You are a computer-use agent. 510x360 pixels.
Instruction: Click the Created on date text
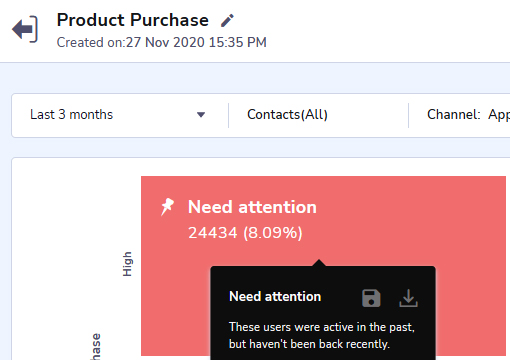point(162,43)
